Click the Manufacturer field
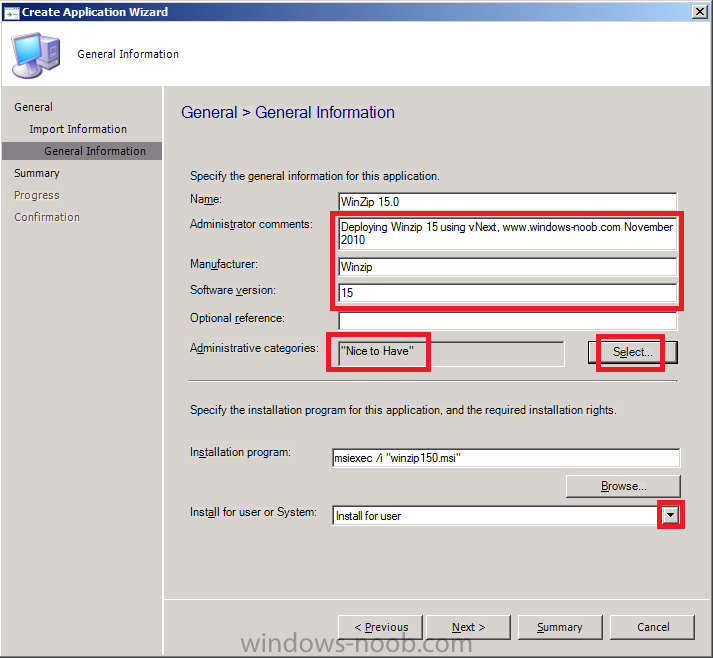Screen dimensions: 713x658 point(507,267)
